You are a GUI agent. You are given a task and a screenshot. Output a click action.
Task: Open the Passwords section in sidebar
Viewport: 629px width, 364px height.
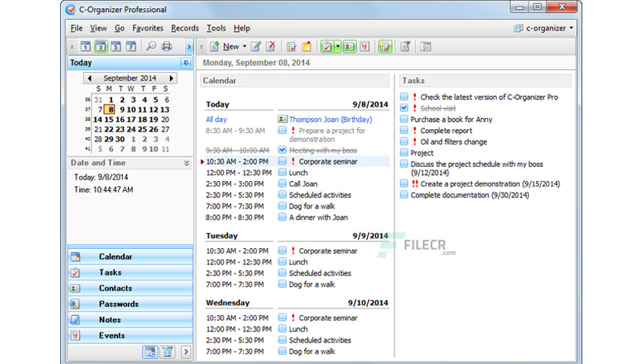coord(130,304)
